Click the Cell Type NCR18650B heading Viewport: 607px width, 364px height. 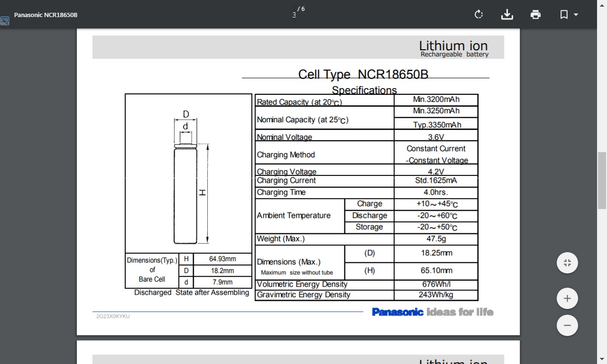pos(363,74)
